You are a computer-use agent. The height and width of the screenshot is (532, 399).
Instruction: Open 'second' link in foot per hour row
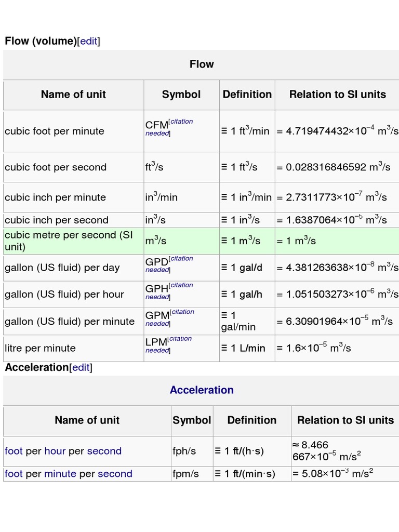[x=104, y=451]
